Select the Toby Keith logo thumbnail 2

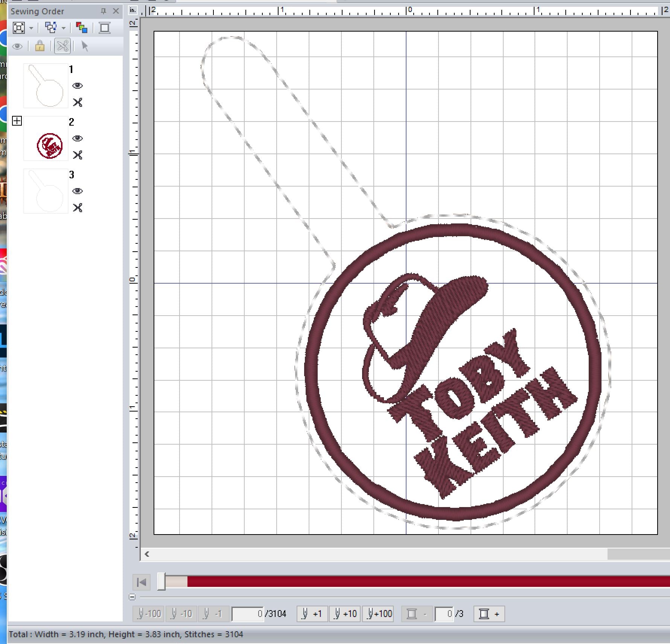[x=46, y=138]
